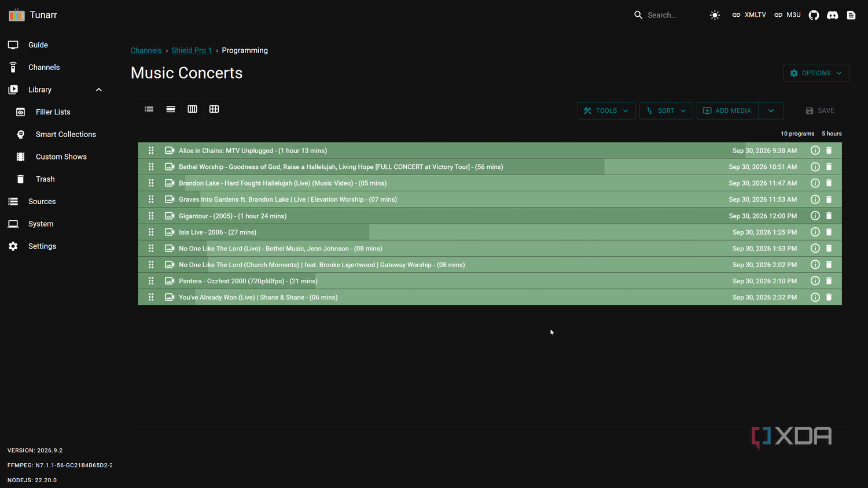The image size is (868, 488).
Task: Click the Add Media button
Action: [727, 110]
